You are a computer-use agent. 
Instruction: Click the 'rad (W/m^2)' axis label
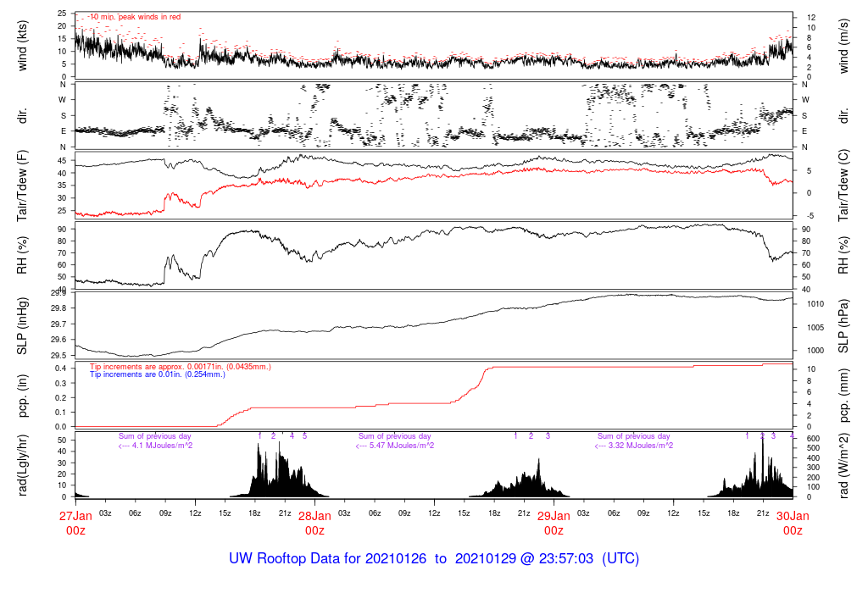click(843, 465)
